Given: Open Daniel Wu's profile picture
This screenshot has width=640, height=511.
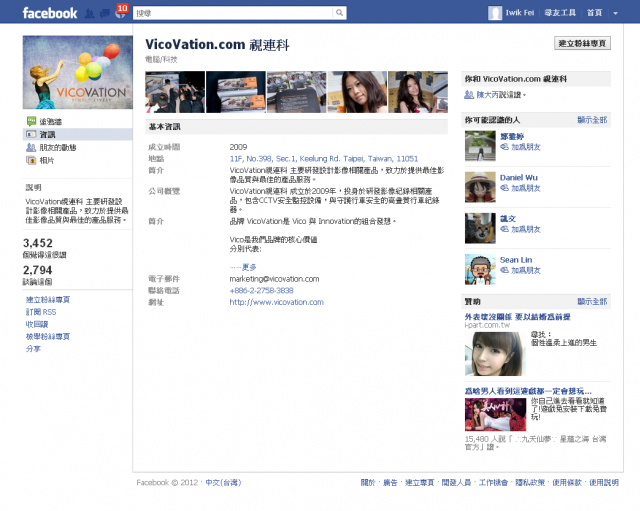Looking at the screenshot, I should click(480, 187).
